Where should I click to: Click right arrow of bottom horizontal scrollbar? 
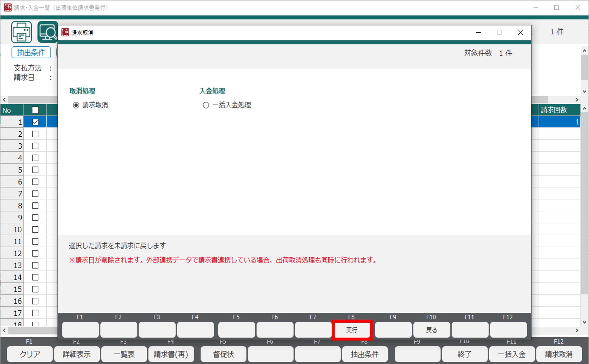pos(577,331)
